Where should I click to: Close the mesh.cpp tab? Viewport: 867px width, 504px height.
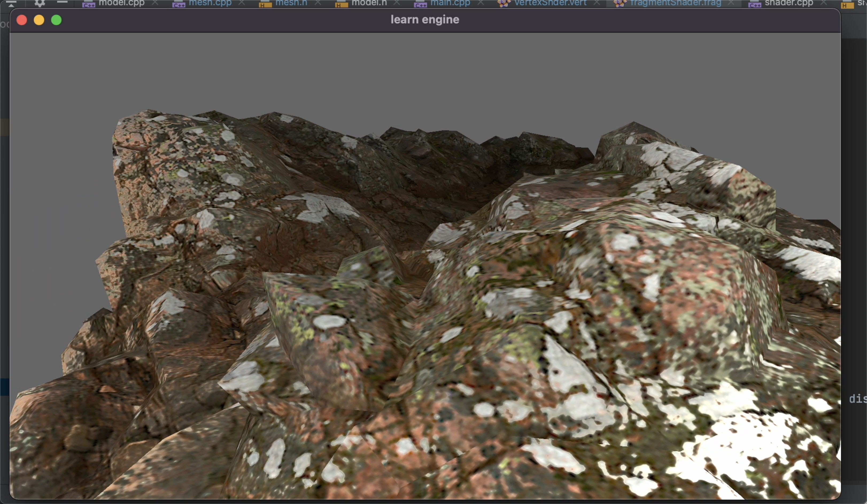(242, 3)
